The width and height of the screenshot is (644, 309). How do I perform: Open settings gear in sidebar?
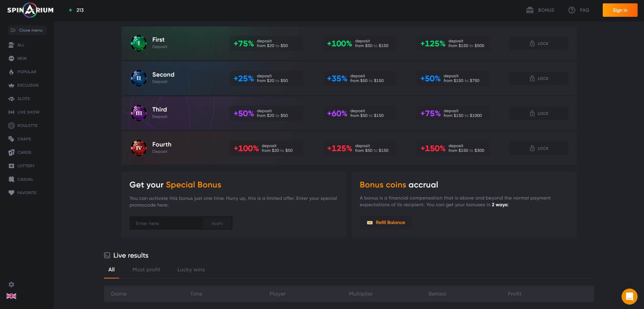tap(11, 284)
